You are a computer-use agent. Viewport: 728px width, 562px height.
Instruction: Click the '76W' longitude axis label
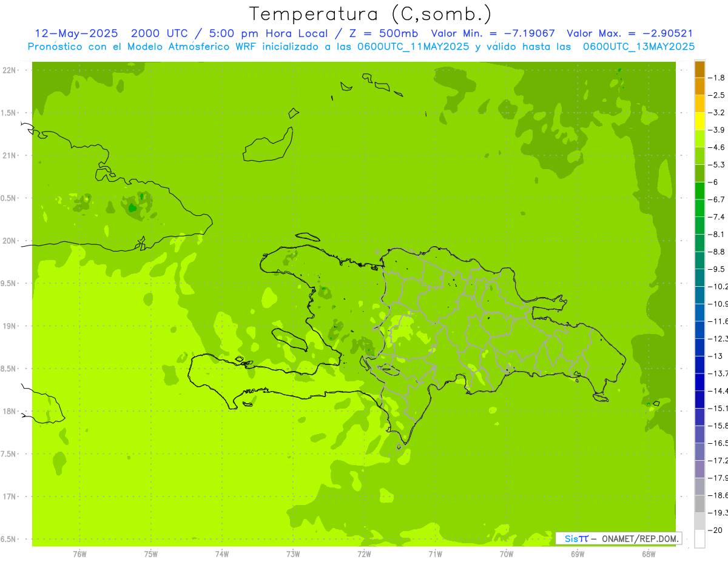coord(79,554)
